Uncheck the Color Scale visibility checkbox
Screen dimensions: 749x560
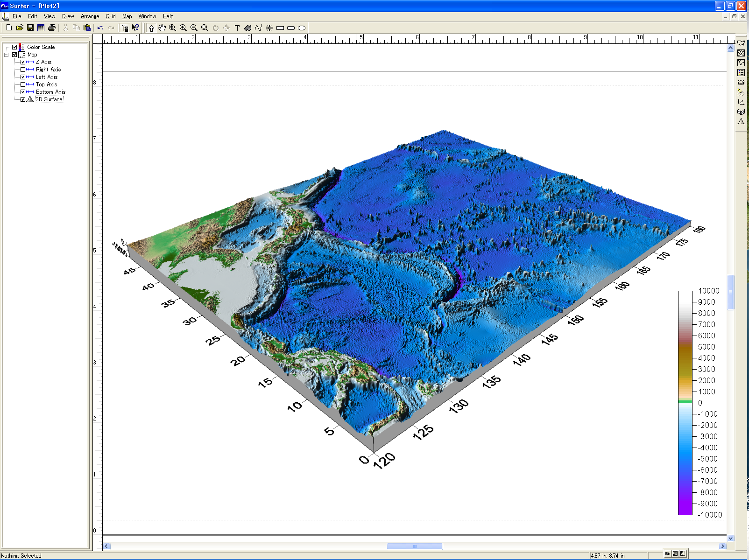point(14,47)
